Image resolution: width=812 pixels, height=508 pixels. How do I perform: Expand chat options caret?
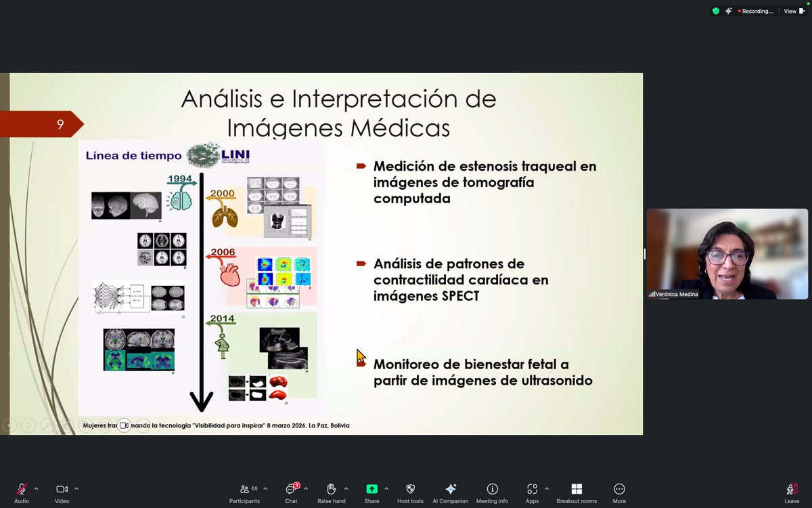(306, 488)
